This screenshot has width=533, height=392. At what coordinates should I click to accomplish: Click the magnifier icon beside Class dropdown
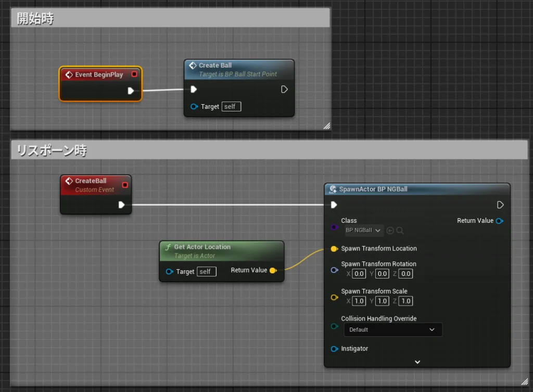tap(400, 231)
